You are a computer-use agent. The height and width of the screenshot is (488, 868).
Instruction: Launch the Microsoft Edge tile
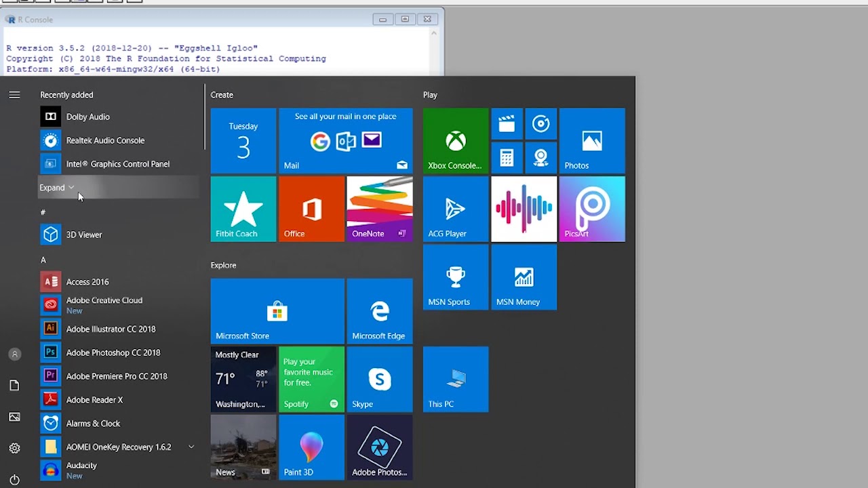(x=380, y=311)
